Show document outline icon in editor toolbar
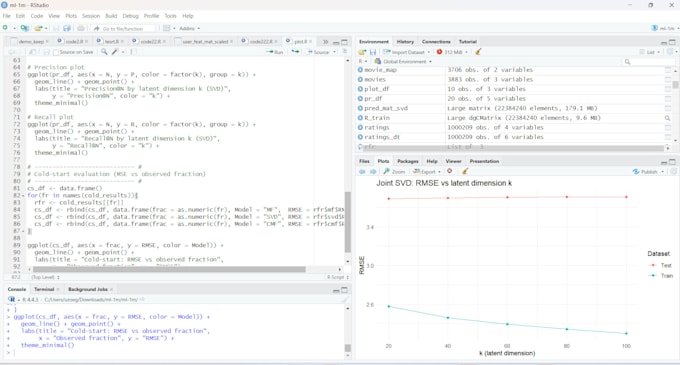680x365 pixels. tap(345, 52)
